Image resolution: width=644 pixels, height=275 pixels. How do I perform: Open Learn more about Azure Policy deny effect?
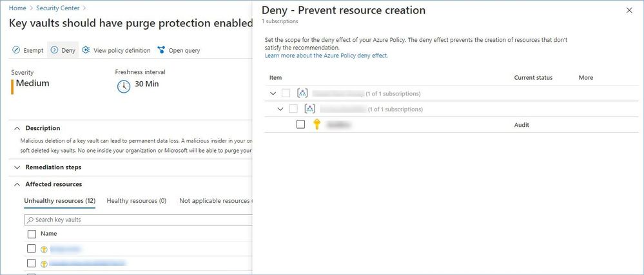click(326, 56)
